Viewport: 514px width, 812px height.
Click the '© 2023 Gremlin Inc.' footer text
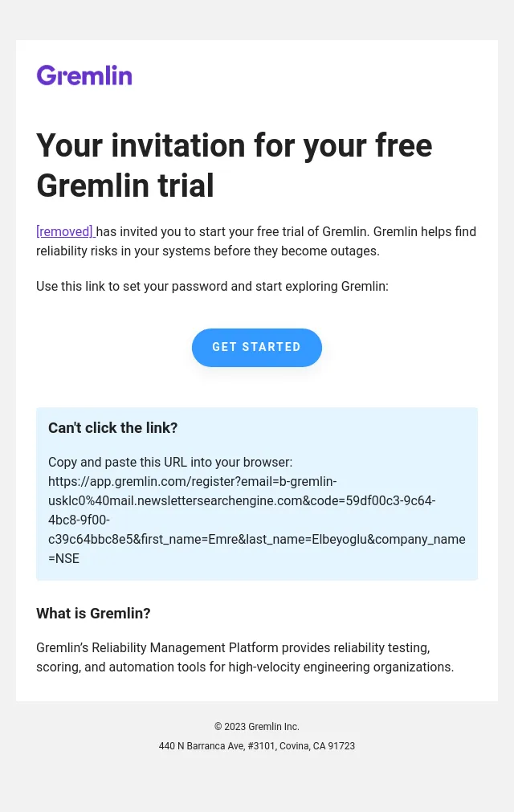click(x=257, y=727)
